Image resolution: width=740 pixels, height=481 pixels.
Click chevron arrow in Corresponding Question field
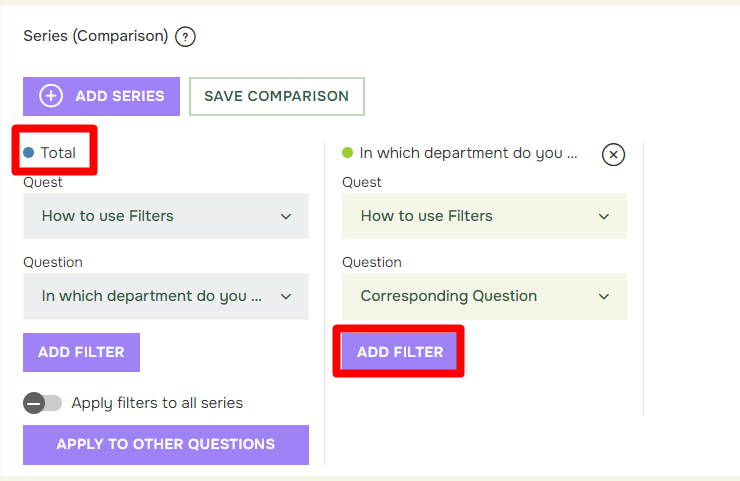tap(604, 297)
